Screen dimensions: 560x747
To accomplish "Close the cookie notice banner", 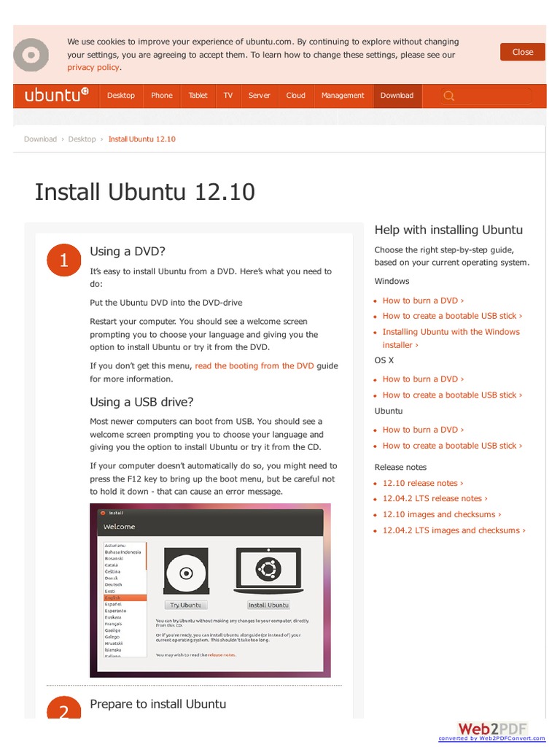I will [x=522, y=52].
